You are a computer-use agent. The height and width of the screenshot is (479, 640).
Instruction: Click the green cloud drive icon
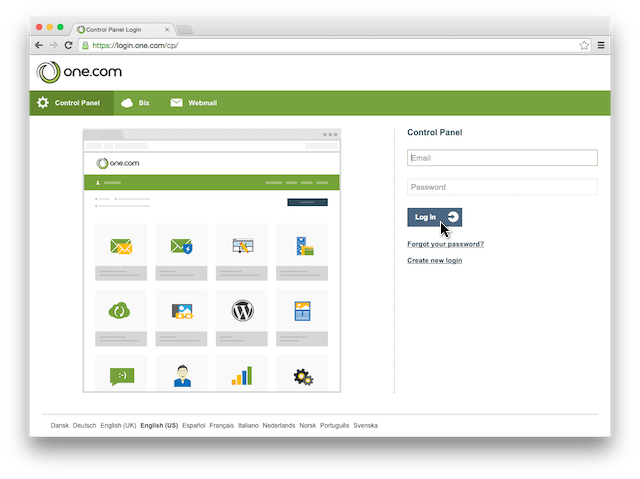(119, 310)
